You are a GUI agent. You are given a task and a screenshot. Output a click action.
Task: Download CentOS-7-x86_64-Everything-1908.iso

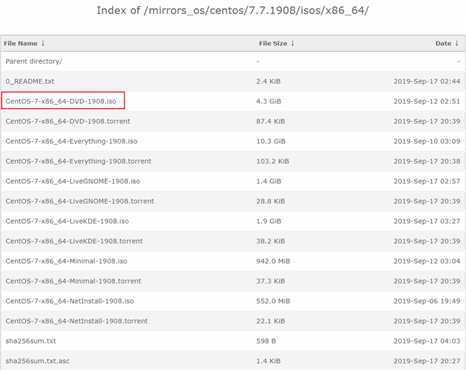[x=71, y=141]
